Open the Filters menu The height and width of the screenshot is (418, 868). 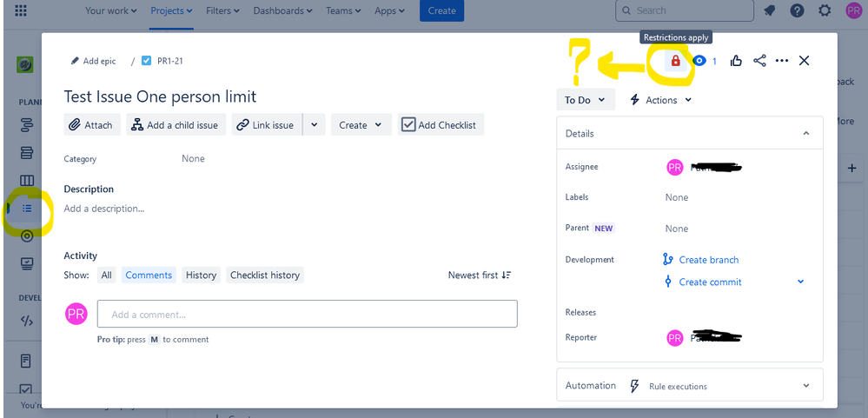point(222,10)
